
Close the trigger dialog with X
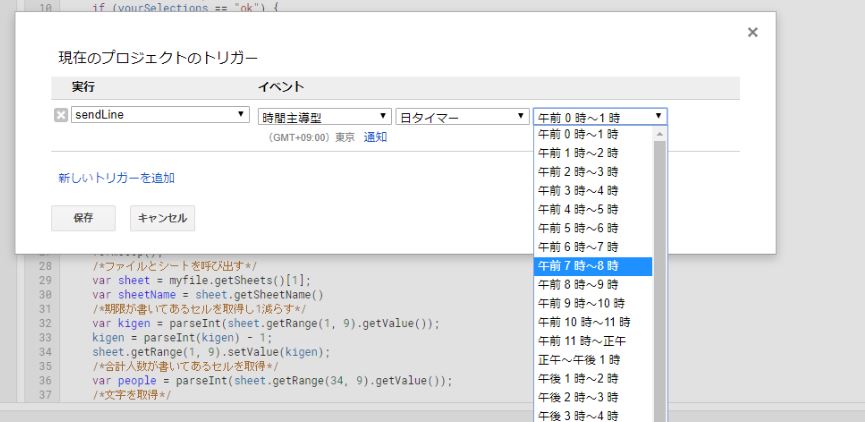(752, 33)
